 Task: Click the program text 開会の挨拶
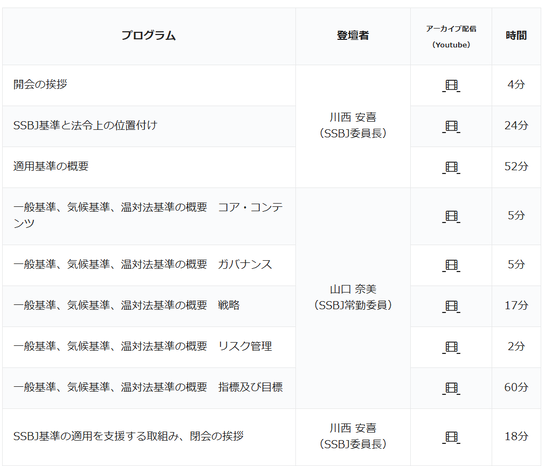pyautogui.click(x=40, y=84)
